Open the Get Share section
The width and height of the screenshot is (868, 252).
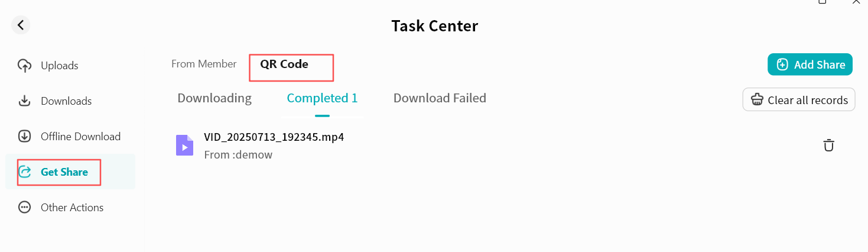click(64, 172)
